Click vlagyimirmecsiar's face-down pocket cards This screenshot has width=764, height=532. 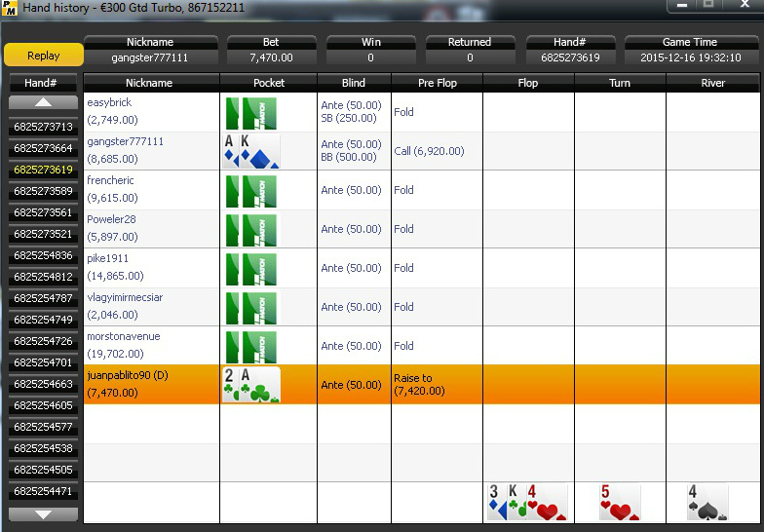[251, 308]
